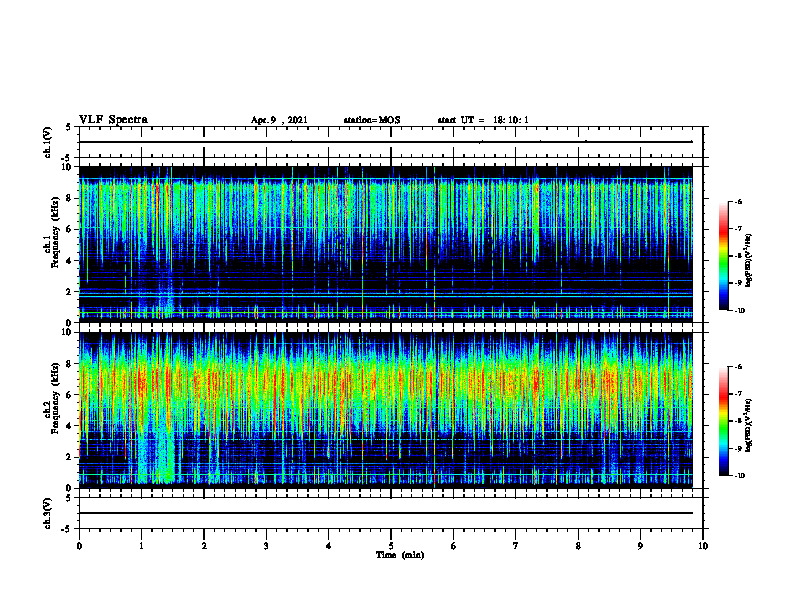Click the "ch.3(V)" axis label

pos(47,513)
